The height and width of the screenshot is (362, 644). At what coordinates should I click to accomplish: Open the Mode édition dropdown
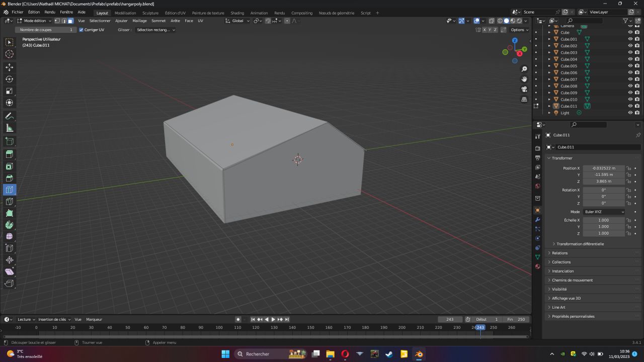pyautogui.click(x=34, y=21)
